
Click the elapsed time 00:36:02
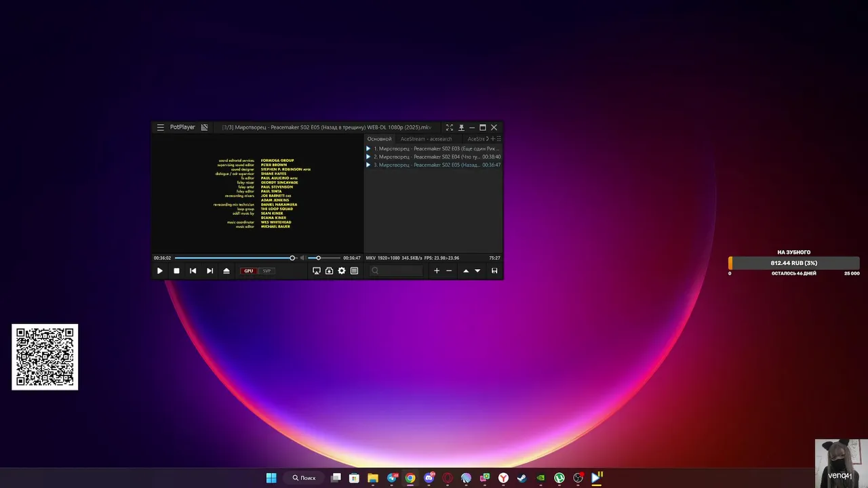162,258
